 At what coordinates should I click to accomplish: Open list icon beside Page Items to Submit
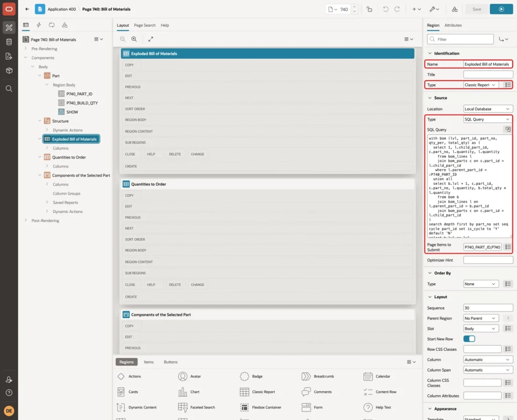[508, 247]
